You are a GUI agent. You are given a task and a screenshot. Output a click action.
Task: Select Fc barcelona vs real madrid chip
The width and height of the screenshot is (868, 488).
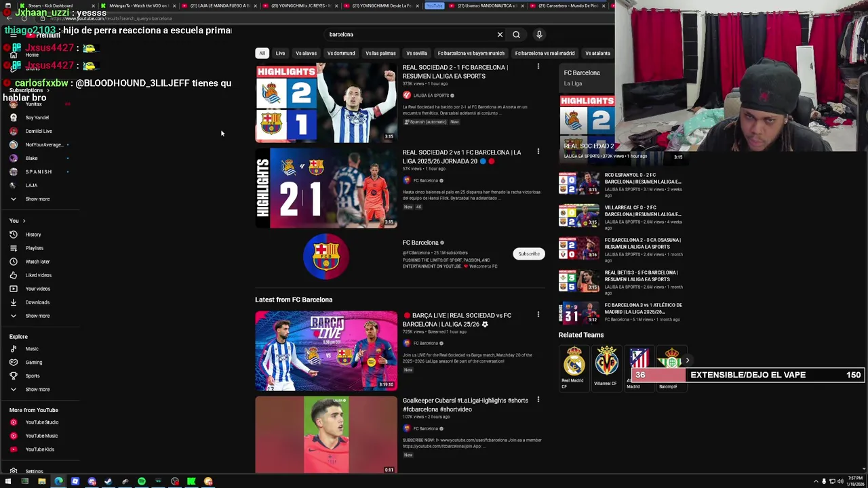(x=545, y=53)
